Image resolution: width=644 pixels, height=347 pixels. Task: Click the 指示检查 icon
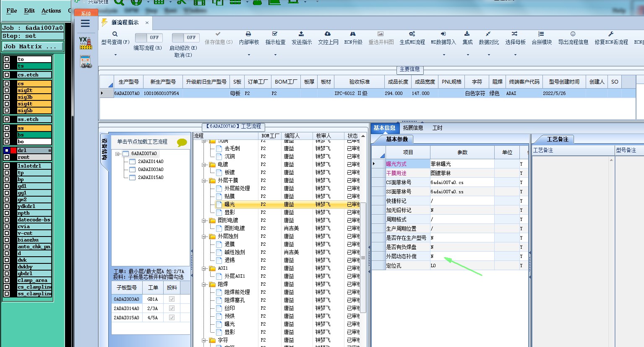pyautogui.click(x=275, y=34)
